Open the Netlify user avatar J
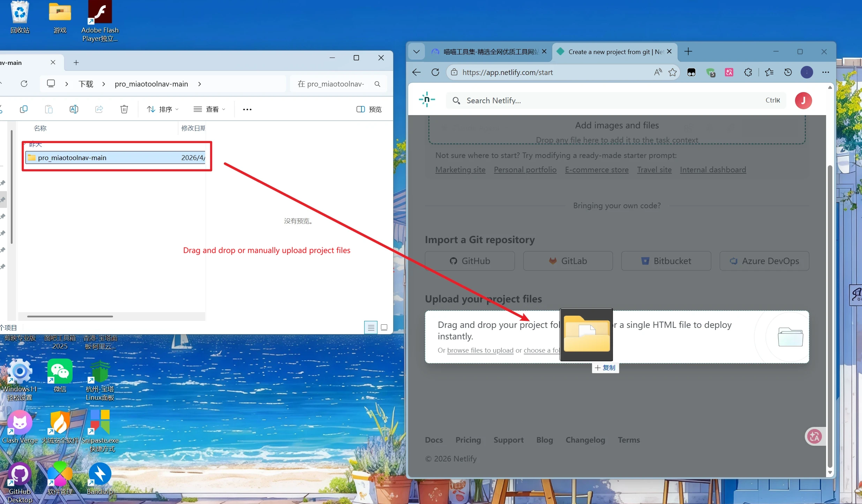The image size is (862, 504). (803, 100)
